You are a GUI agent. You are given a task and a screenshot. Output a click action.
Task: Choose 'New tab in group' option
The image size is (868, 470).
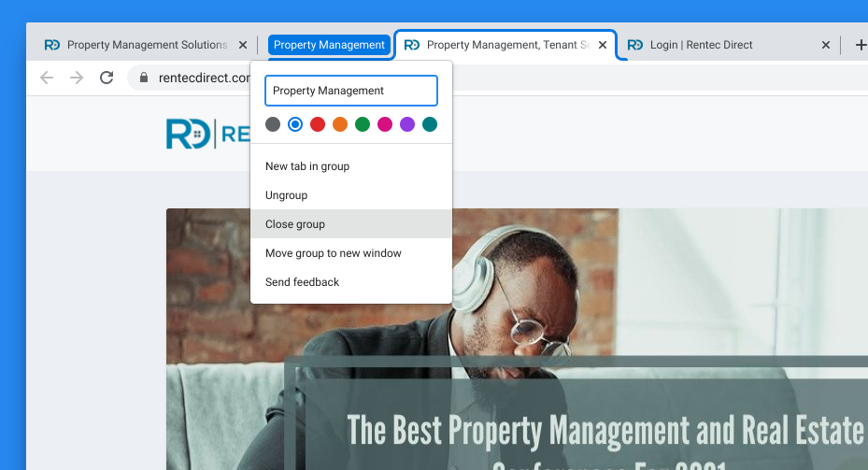(307, 166)
